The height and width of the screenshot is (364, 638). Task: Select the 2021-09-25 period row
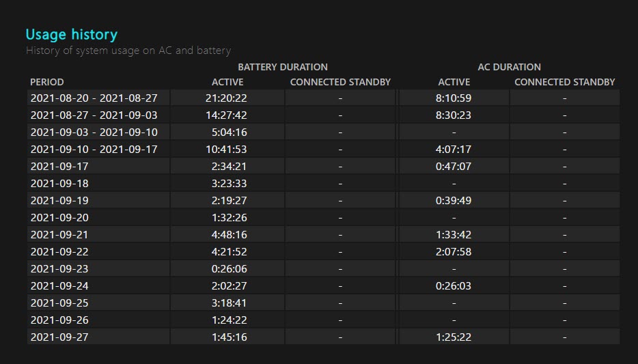[324, 303]
